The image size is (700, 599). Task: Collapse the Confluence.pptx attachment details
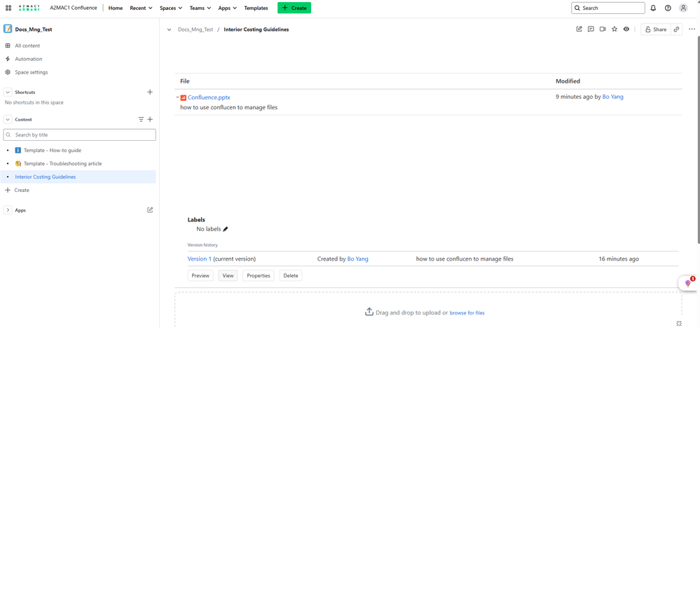177,97
